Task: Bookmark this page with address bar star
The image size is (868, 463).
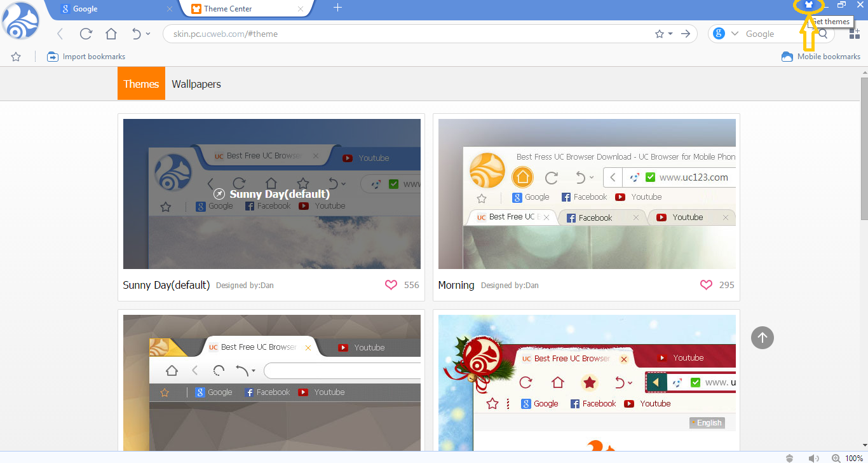Action: click(660, 34)
